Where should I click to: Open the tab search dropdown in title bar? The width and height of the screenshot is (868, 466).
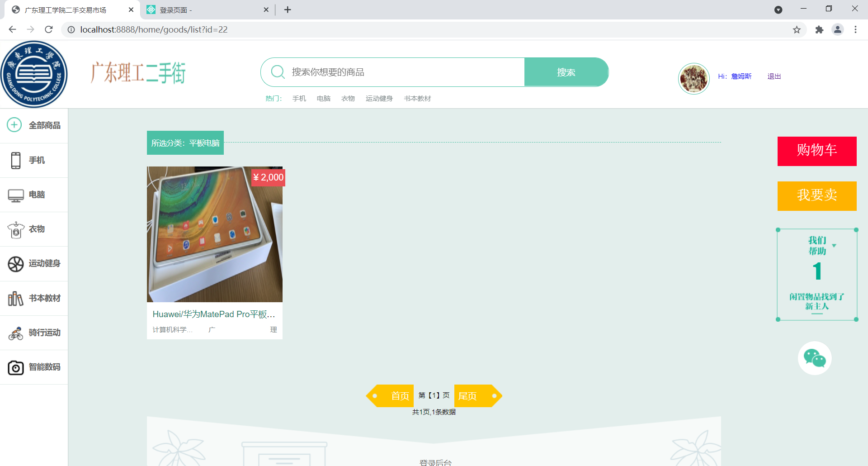click(x=778, y=10)
